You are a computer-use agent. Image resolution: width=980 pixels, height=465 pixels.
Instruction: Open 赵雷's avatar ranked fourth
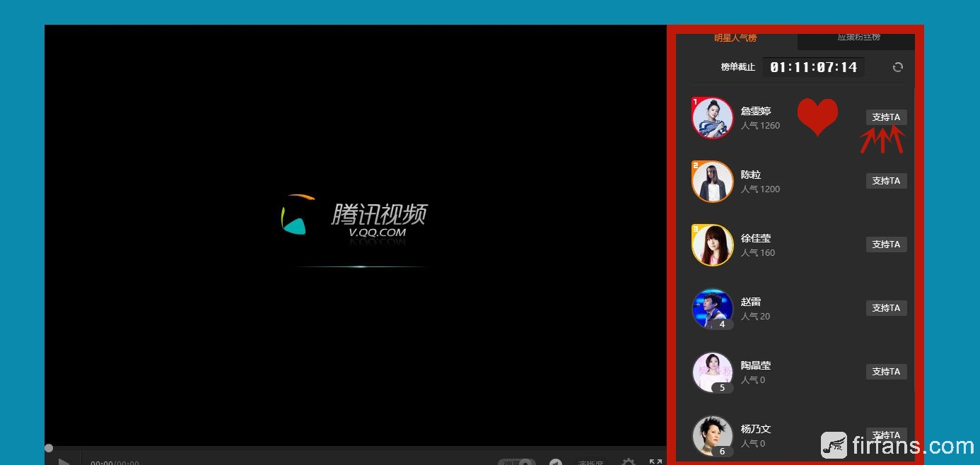pyautogui.click(x=712, y=308)
